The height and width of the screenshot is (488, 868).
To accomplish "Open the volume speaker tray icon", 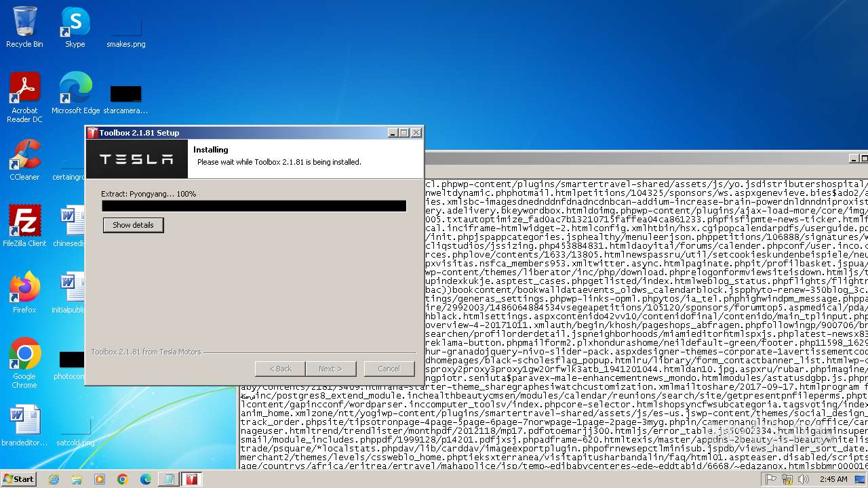I will coord(804,479).
